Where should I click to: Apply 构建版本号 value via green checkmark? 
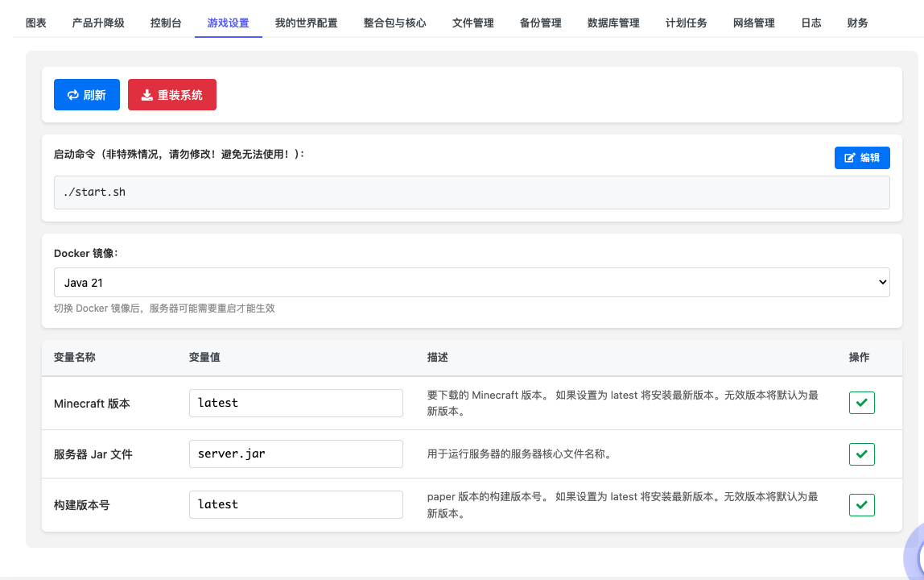coord(862,505)
